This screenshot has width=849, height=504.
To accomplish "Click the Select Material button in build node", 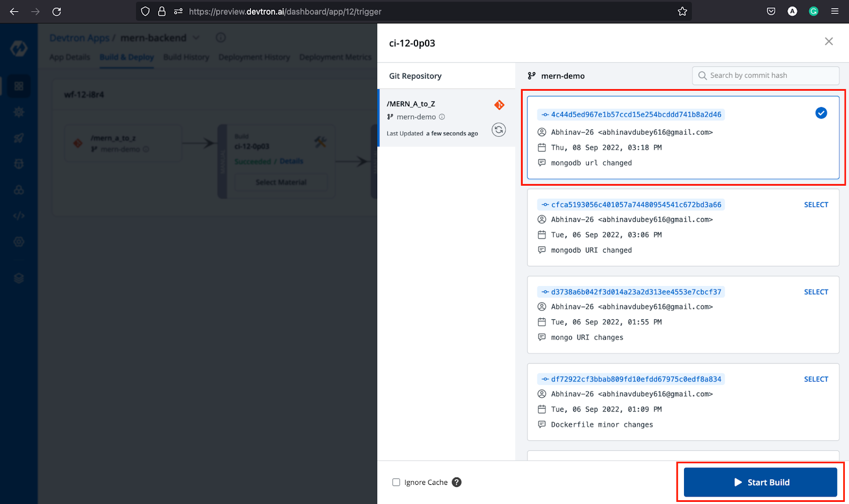I will click(x=281, y=183).
